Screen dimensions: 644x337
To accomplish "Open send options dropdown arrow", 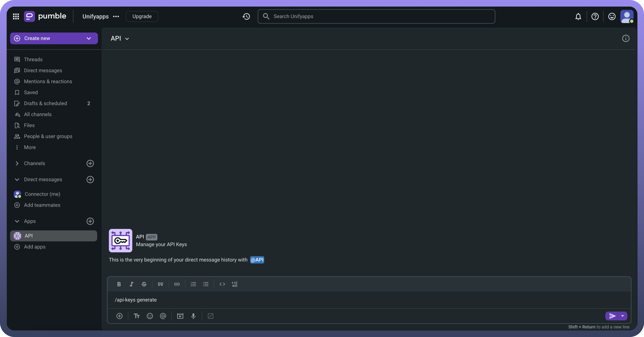I will tap(622, 316).
